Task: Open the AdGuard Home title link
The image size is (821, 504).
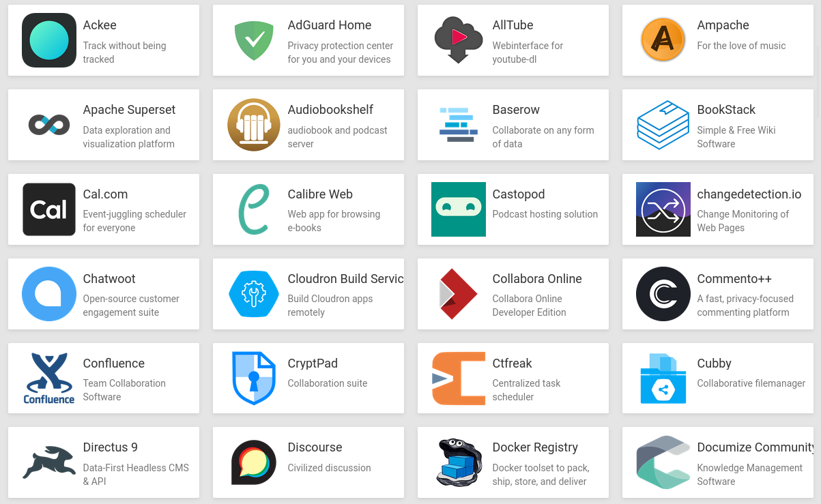Action: coord(330,25)
